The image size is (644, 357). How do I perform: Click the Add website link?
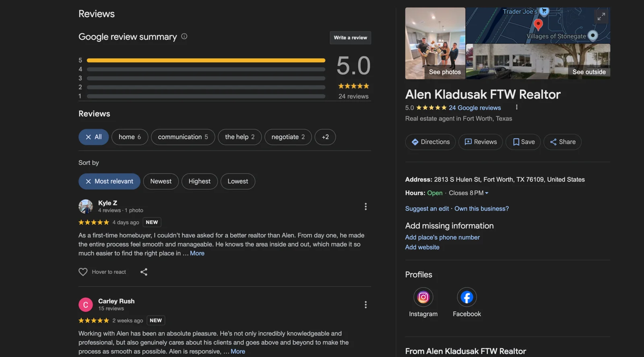point(422,247)
